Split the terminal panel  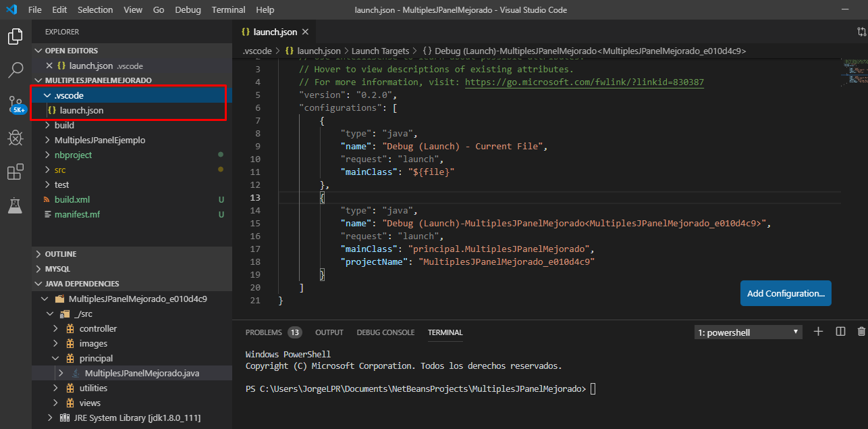click(x=839, y=332)
